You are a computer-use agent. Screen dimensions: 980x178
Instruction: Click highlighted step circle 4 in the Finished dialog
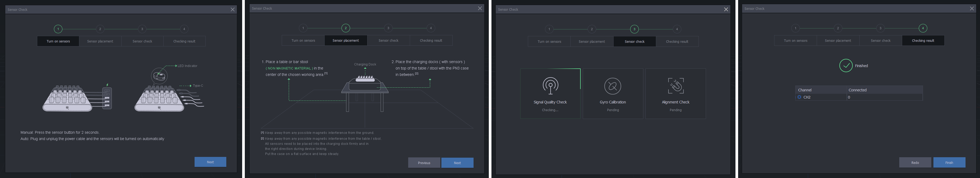[923, 28]
